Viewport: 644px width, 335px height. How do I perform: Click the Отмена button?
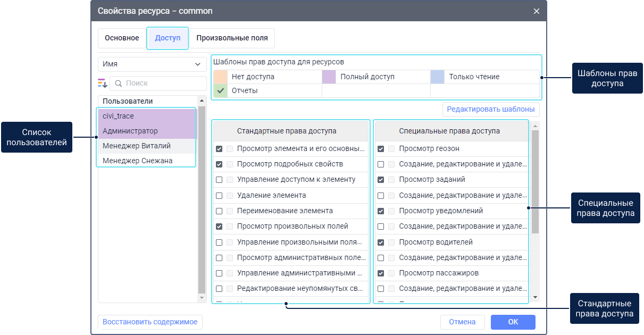click(462, 322)
